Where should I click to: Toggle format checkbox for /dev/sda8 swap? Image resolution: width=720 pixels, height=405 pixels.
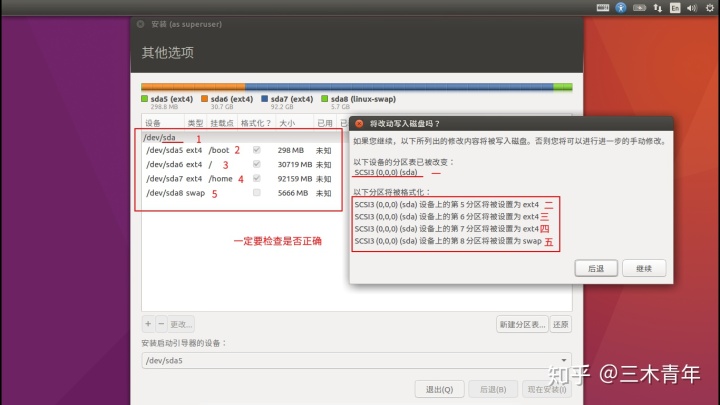click(x=257, y=192)
